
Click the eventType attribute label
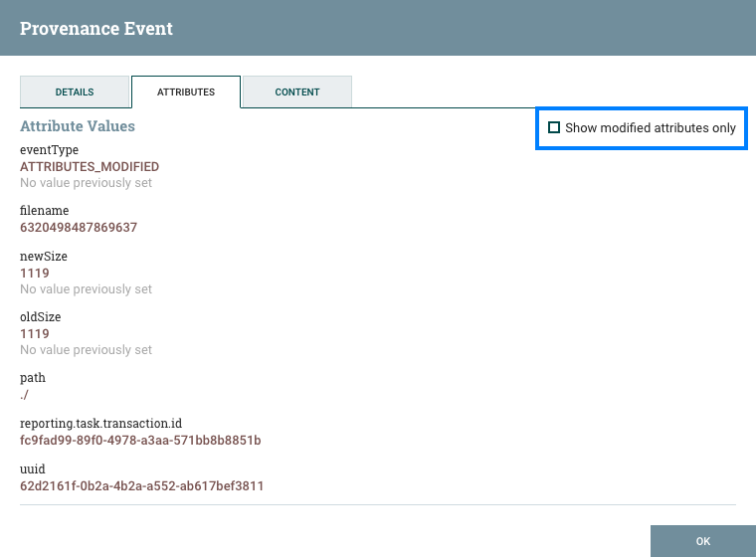click(49, 150)
